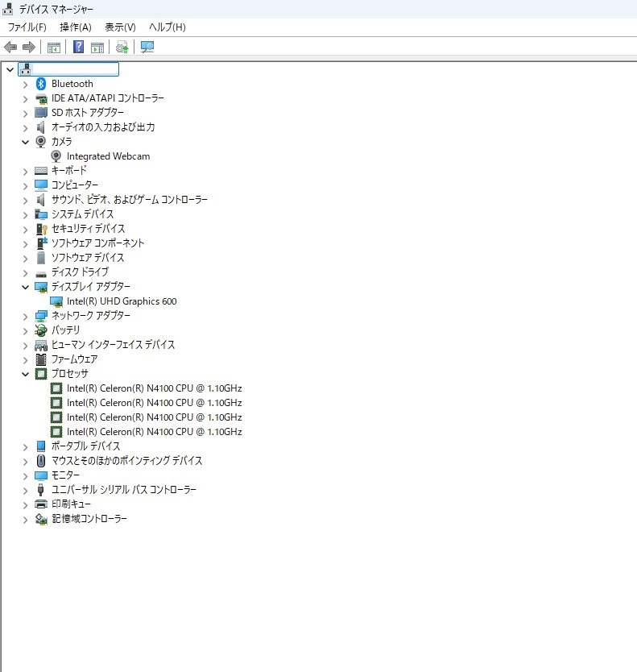
Task: Click the セキュリティ デバイス key icon
Action: tap(41, 229)
